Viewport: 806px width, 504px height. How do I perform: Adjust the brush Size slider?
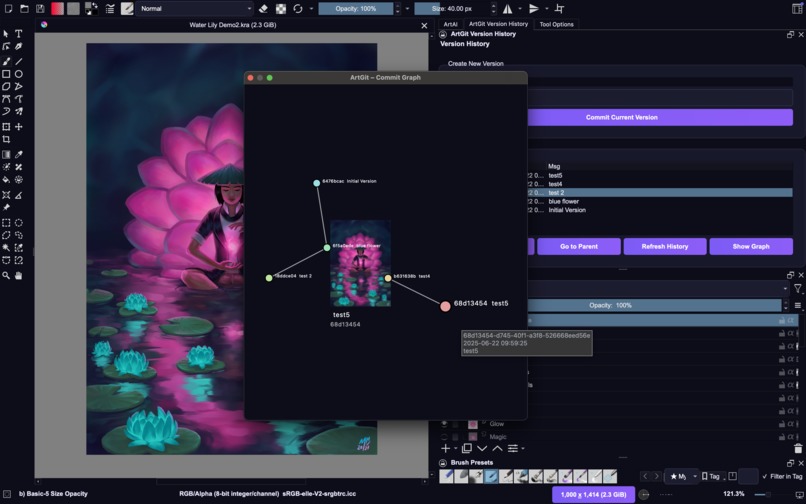coord(452,9)
